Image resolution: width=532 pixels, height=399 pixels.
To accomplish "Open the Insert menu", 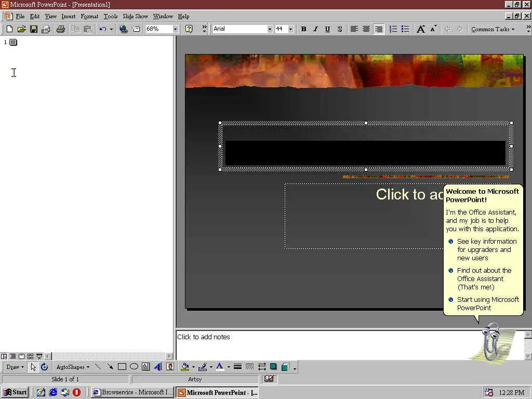I will [x=68, y=16].
